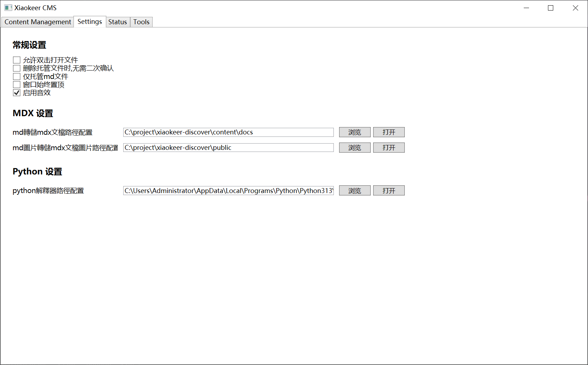Go to the Tools tab
Screen dimensions: 588x365
(141, 22)
